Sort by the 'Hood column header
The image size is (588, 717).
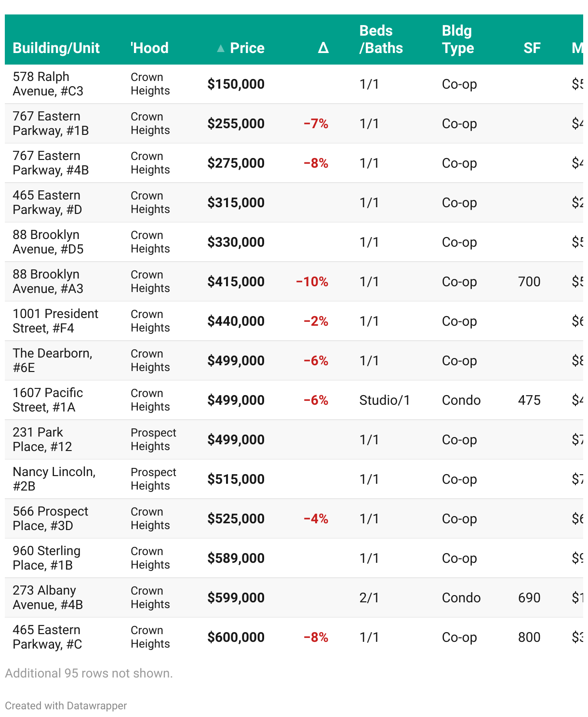[149, 48]
